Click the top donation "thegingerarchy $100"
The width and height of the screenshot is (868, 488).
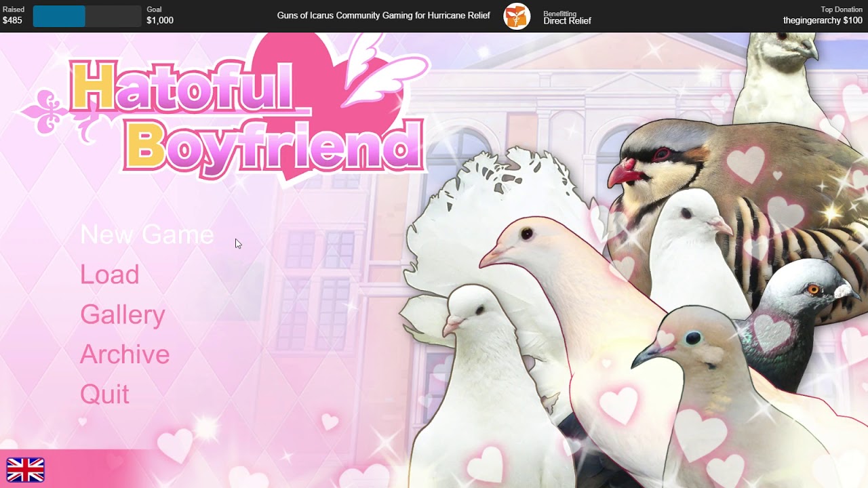[823, 21]
